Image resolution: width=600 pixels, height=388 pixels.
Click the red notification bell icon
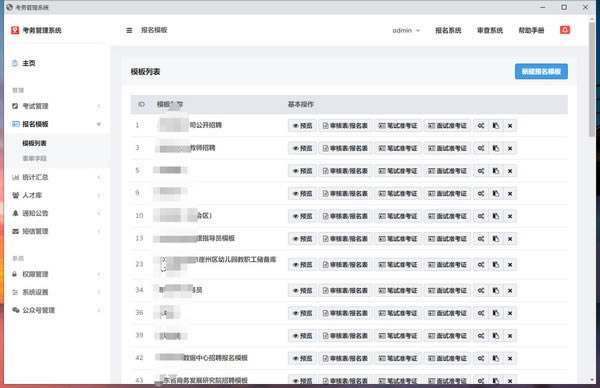click(x=565, y=30)
